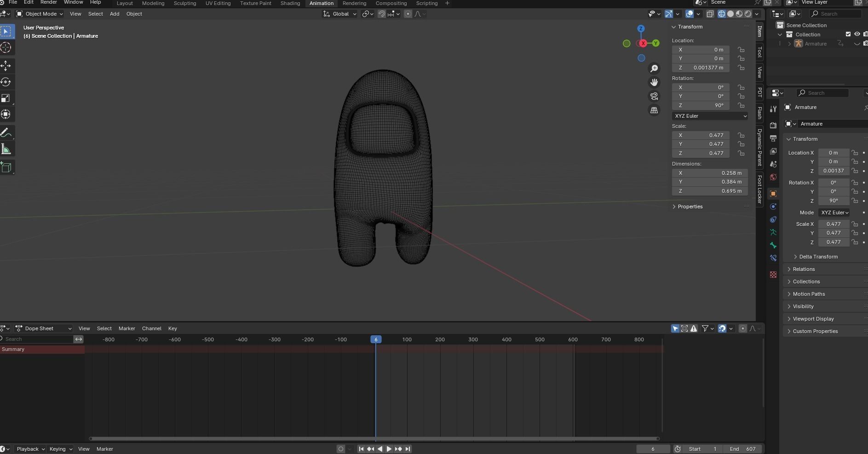Click the Zoom magnifier viewport button
The height and width of the screenshot is (454, 868).
654,69
